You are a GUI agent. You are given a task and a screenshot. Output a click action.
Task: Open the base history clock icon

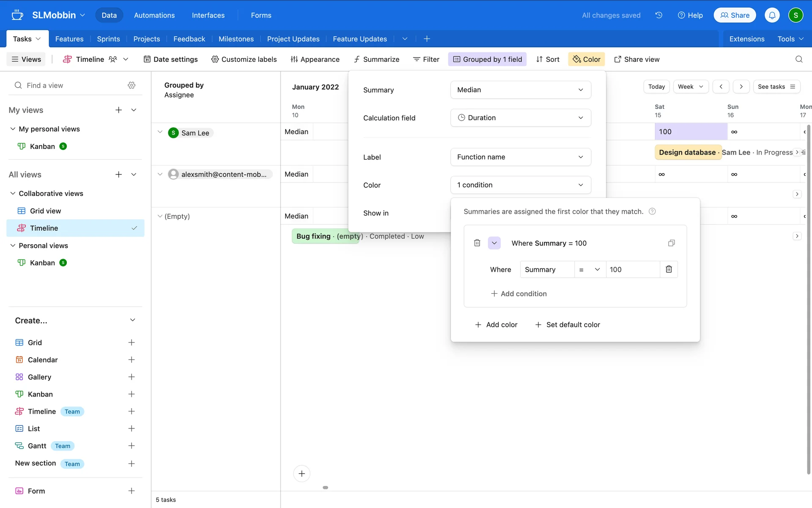tap(658, 15)
